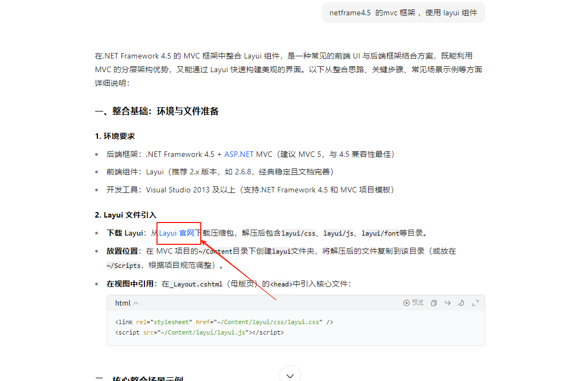588x381 pixels.
Task: Click heading 一、整合基础：环境与文件准备
Action: tap(157, 112)
